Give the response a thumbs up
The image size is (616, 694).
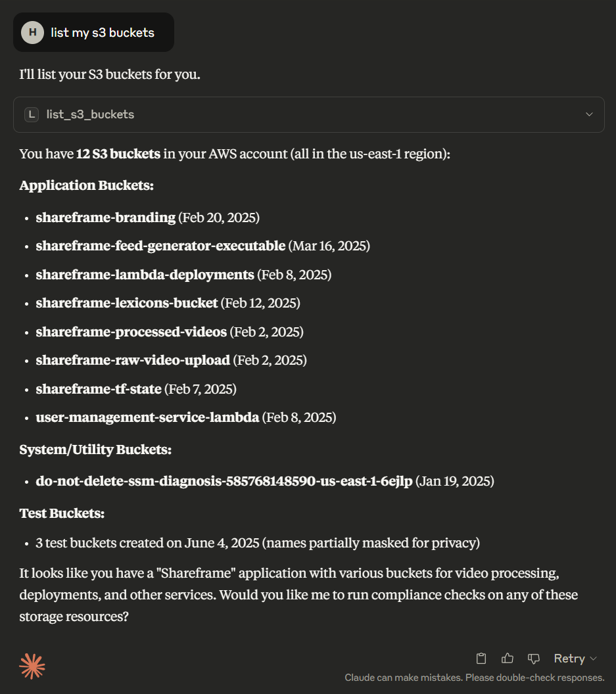[508, 659]
